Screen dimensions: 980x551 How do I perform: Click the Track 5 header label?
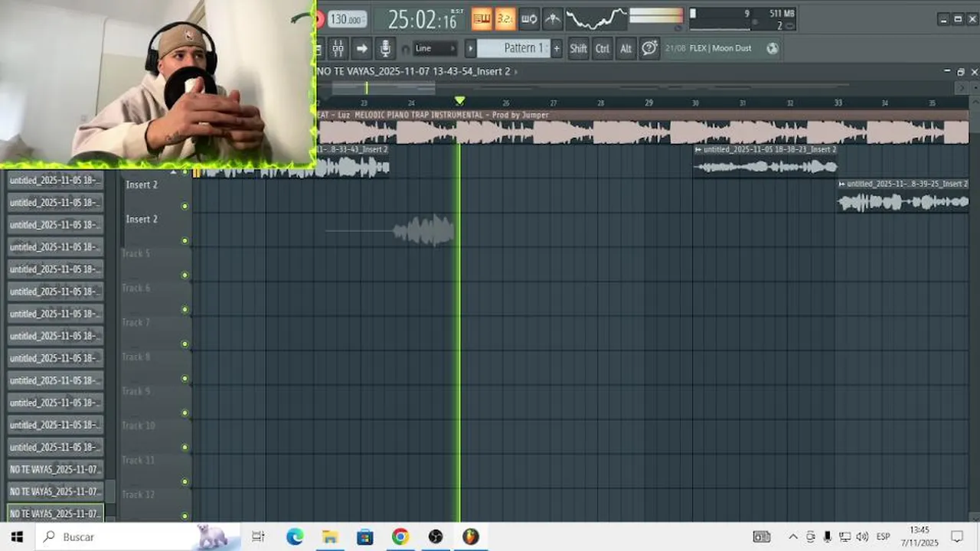tap(136, 253)
